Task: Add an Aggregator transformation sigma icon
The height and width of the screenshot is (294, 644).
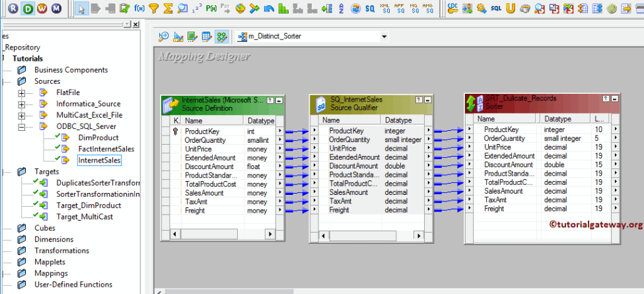Action: coord(168,8)
